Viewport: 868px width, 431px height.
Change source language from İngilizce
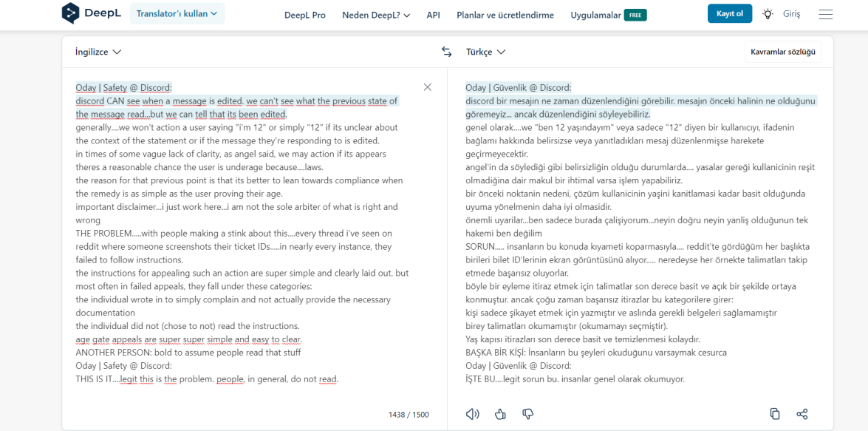pos(98,52)
